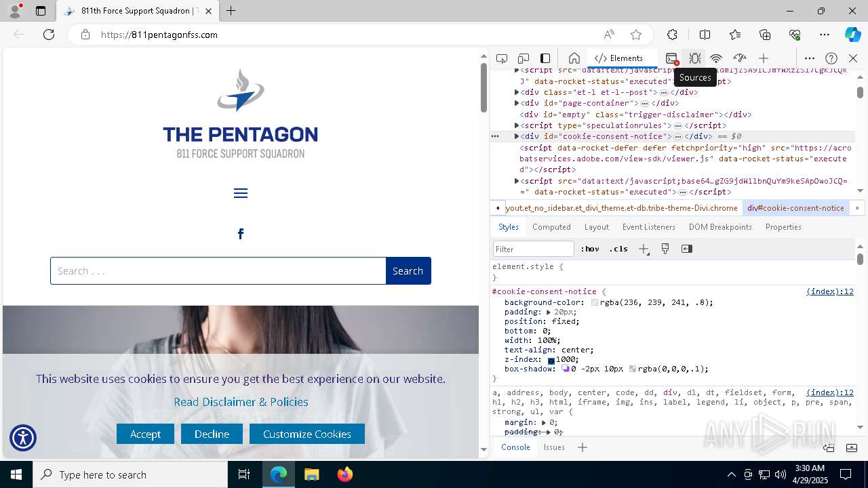Open the Edge Extensions puzzle icon
The width and height of the screenshot is (868, 488).
tap(672, 35)
